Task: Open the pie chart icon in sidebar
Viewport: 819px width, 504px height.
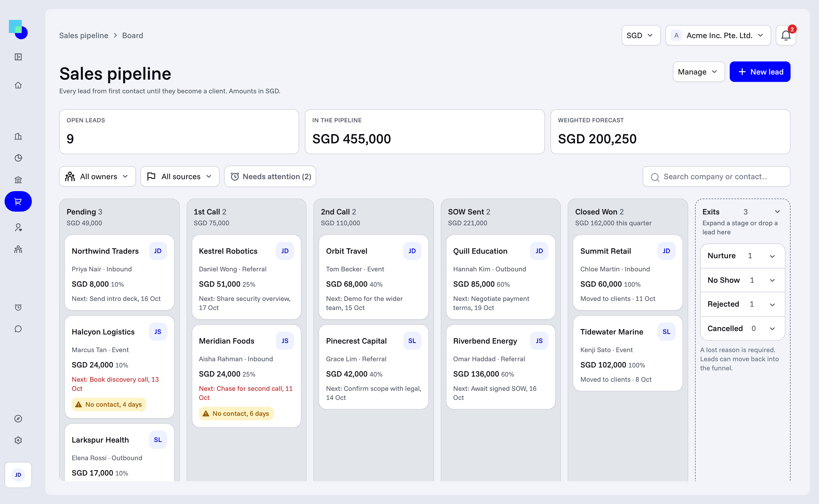Action: [18, 158]
